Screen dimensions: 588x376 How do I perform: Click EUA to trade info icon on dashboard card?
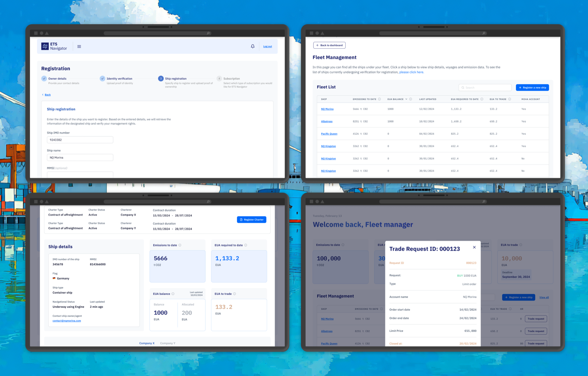coord(521,245)
